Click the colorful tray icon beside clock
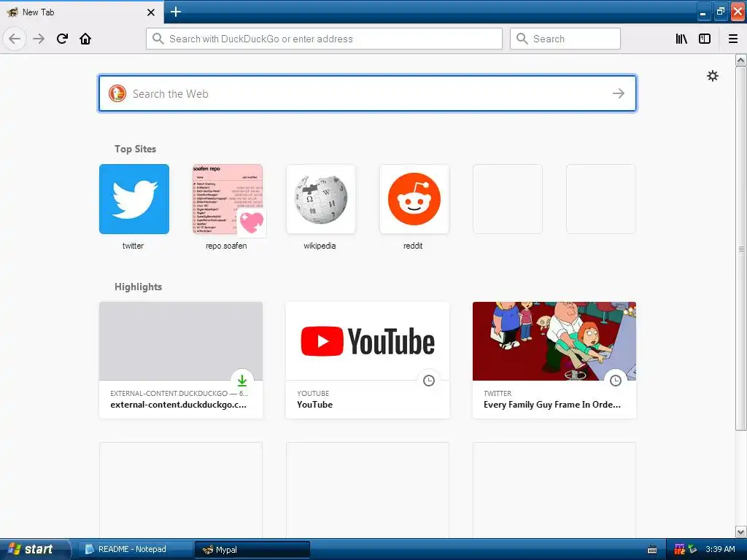Image resolution: width=747 pixels, height=560 pixels. pyautogui.click(x=679, y=549)
